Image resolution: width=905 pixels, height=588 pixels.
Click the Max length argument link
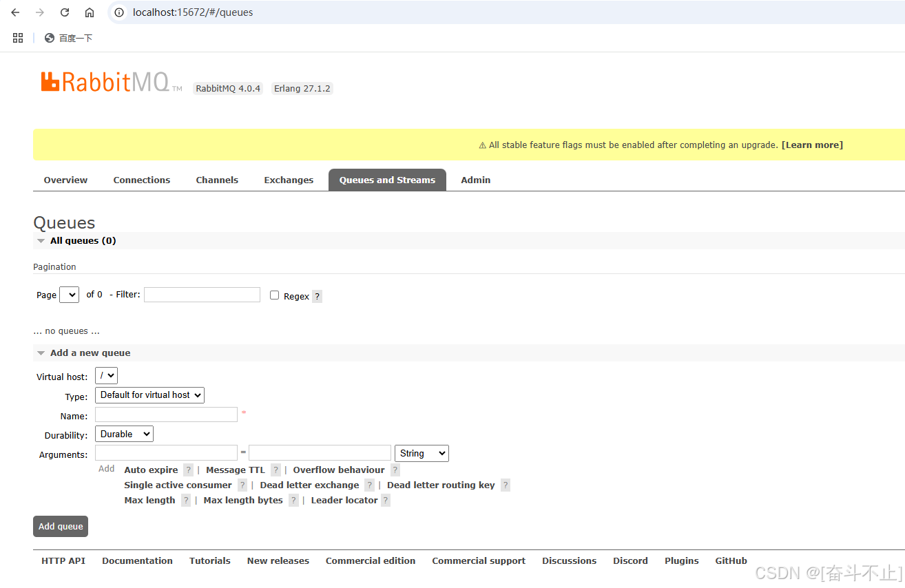149,501
